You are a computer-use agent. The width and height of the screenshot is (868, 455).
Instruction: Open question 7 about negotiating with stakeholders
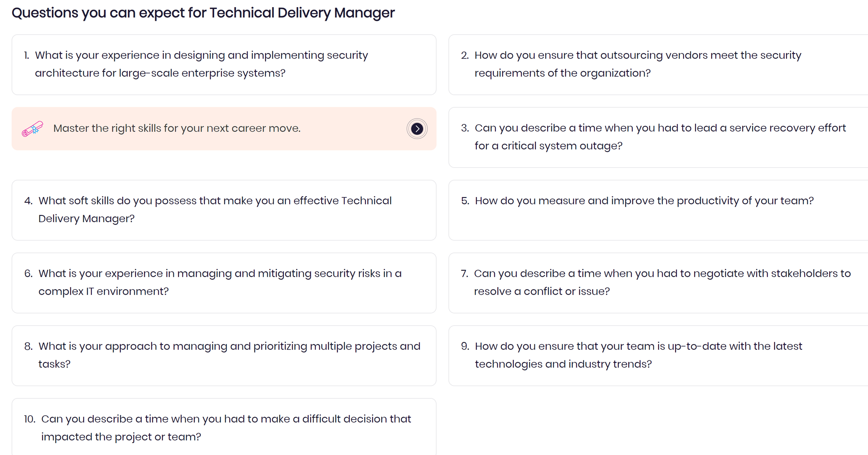(658, 283)
